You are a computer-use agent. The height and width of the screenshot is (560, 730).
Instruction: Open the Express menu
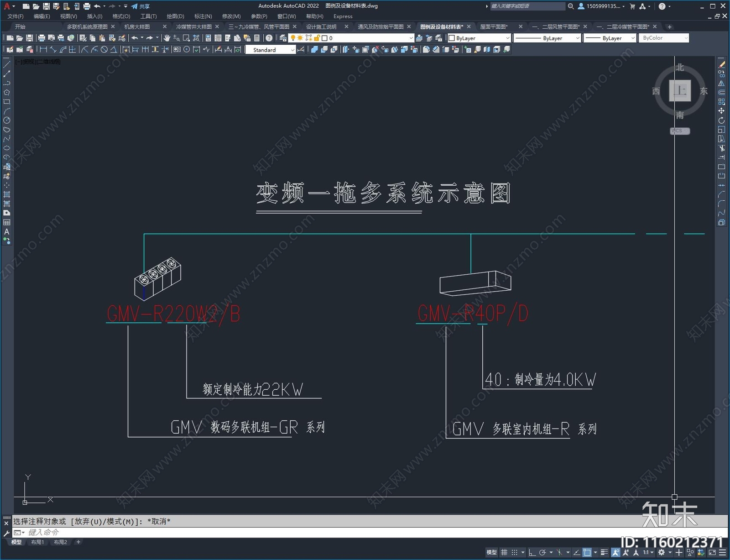[343, 16]
